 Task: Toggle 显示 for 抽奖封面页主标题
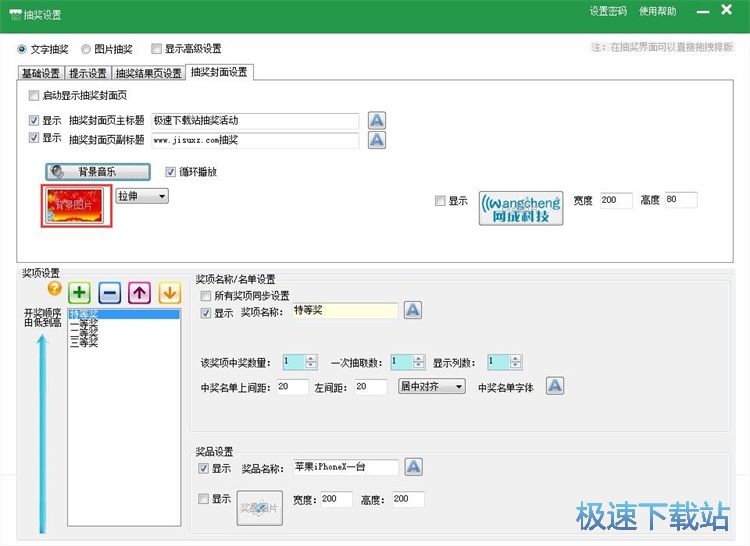pos(33,120)
